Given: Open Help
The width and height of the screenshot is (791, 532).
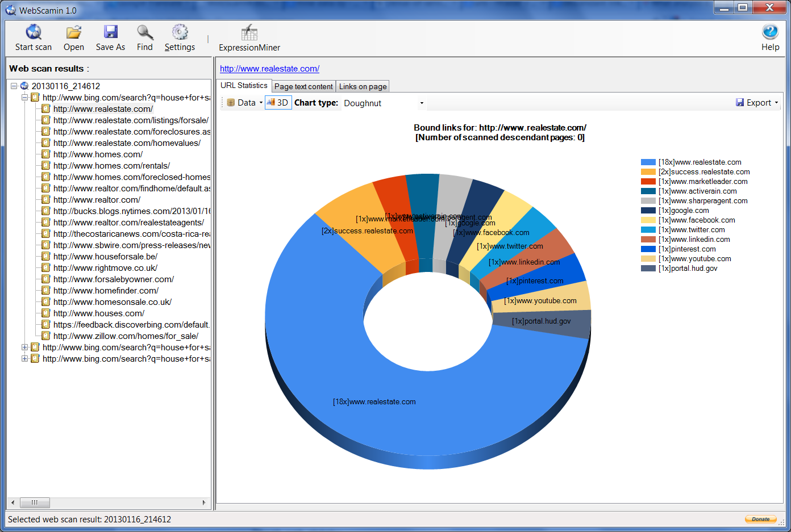Looking at the screenshot, I should 770,38.
